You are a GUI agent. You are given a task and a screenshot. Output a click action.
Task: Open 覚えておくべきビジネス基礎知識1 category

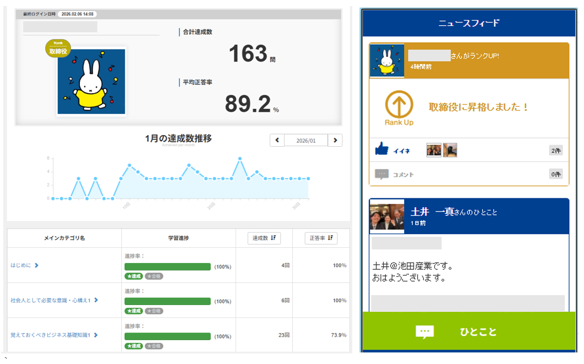tap(54, 335)
